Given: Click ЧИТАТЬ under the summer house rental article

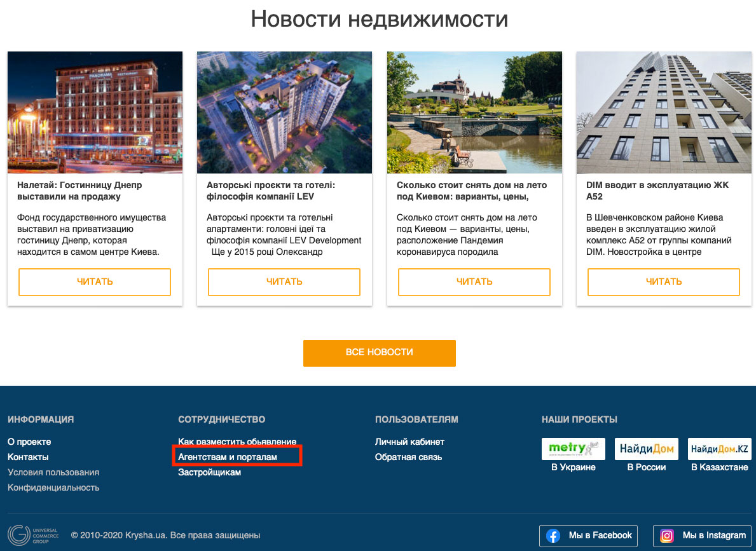Looking at the screenshot, I should coord(474,282).
